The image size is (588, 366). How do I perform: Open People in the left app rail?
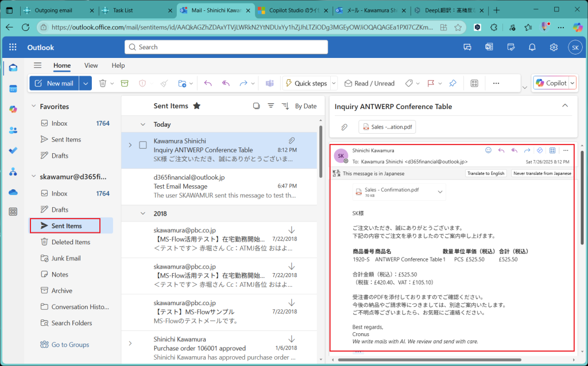tap(13, 130)
